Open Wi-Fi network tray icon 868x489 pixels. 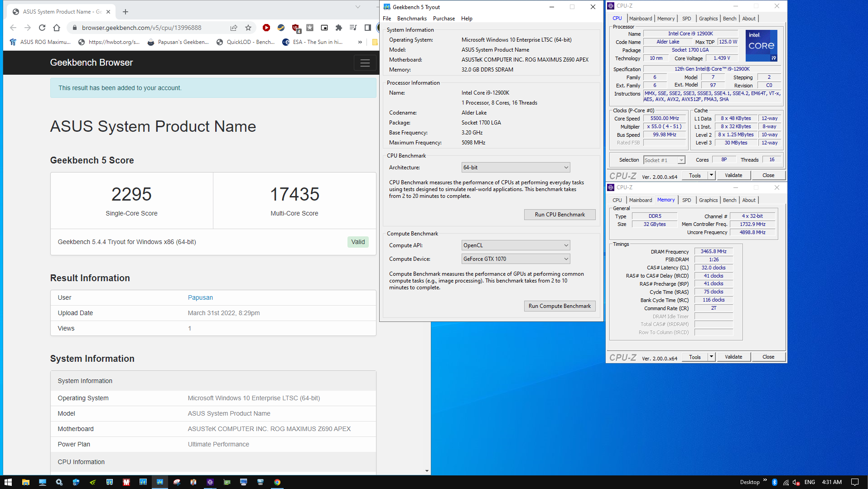pyautogui.click(x=786, y=482)
